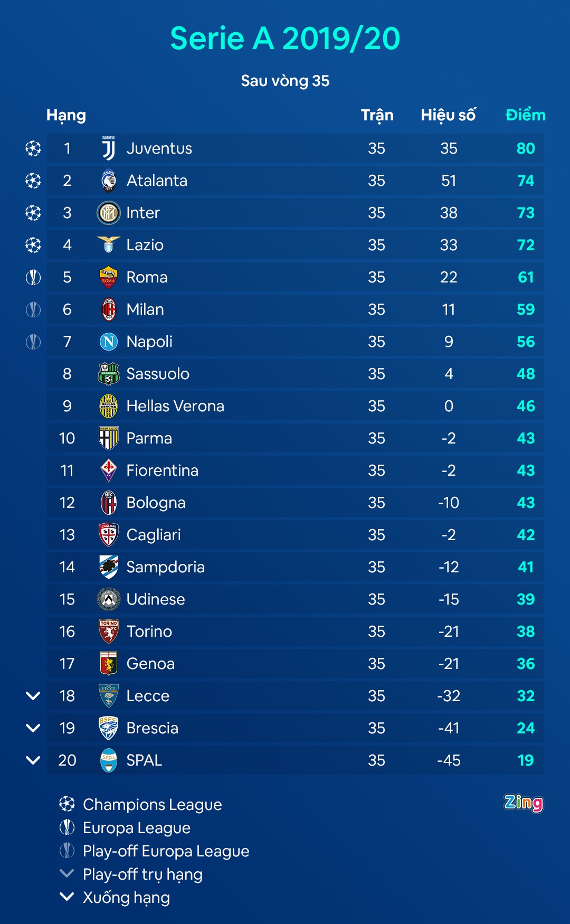570x924 pixels.
Task: Click the Torino bull crest
Action: point(109,631)
